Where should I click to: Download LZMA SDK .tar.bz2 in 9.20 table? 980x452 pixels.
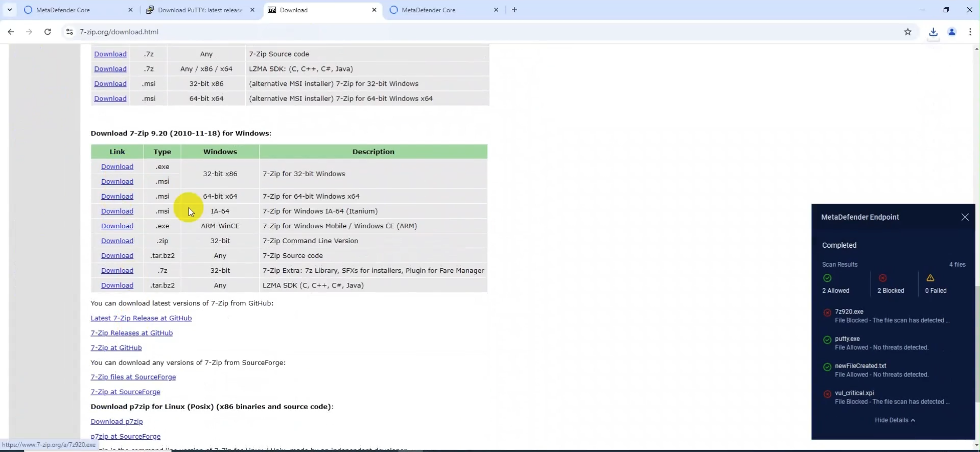[x=117, y=285]
